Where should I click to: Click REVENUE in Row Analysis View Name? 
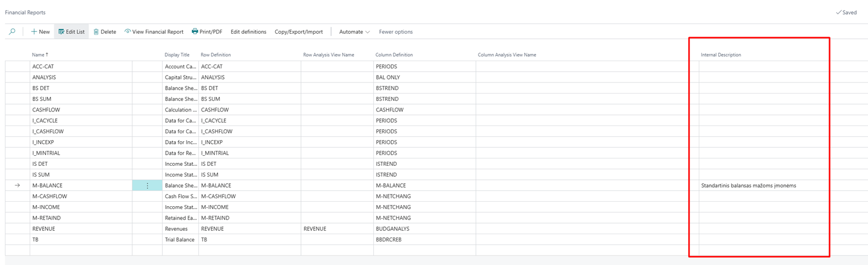click(337, 229)
